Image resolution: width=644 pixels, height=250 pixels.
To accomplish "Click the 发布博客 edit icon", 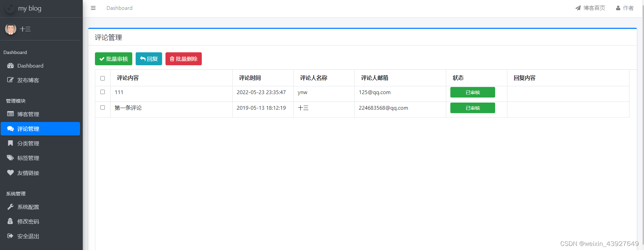I will pyautogui.click(x=11, y=80).
